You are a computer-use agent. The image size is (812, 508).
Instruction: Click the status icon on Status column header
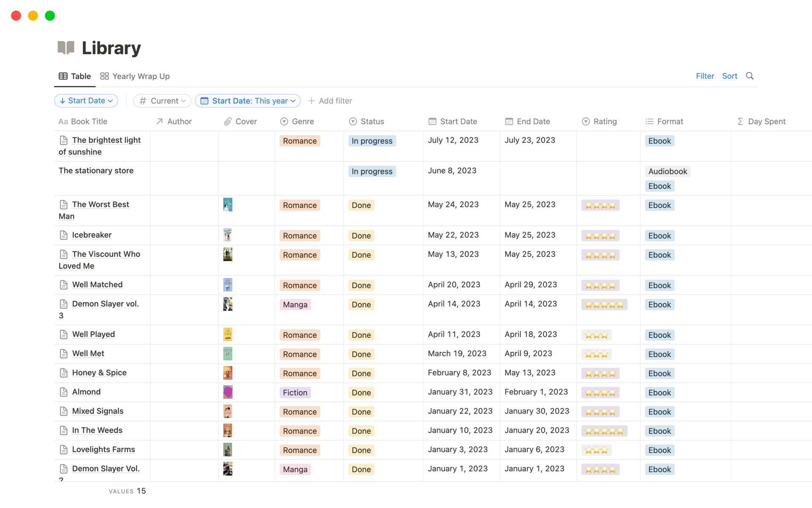pyautogui.click(x=353, y=121)
